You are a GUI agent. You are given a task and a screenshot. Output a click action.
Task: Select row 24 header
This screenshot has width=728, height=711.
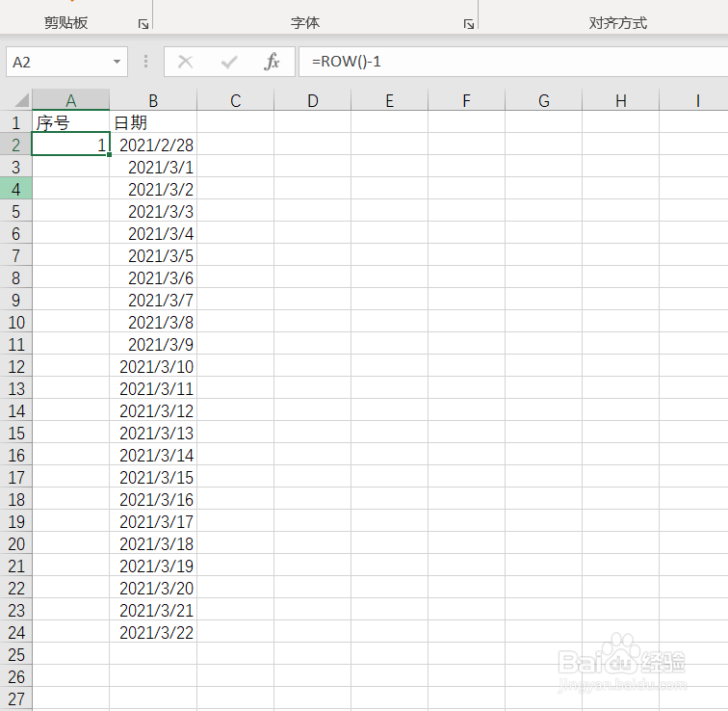pyautogui.click(x=15, y=632)
